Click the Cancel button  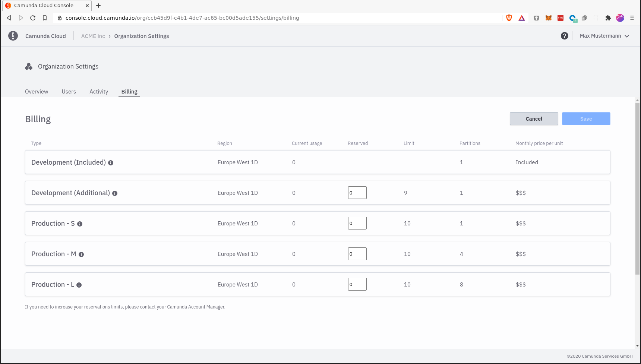[534, 119]
